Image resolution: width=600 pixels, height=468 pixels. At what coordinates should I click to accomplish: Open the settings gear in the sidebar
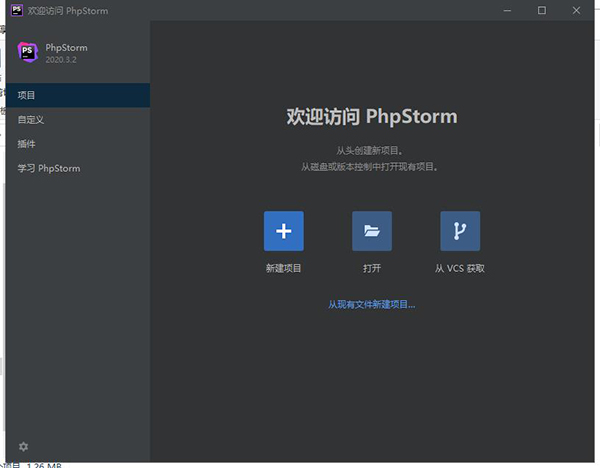pyautogui.click(x=23, y=447)
